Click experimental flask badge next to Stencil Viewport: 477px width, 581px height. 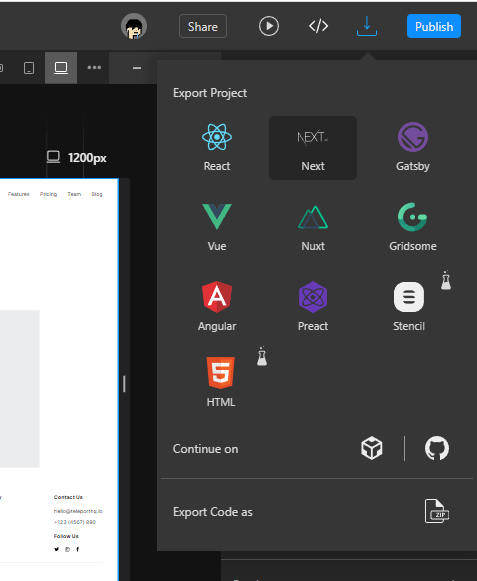(446, 280)
